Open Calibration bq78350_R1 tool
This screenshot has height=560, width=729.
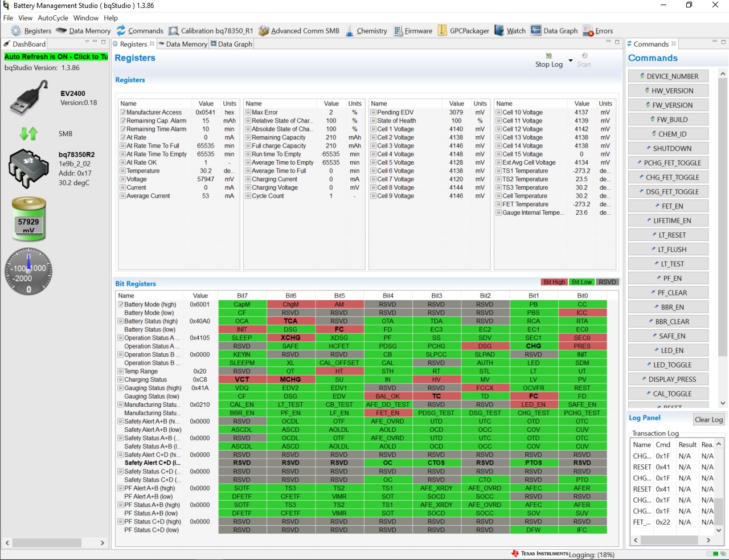pos(211,31)
